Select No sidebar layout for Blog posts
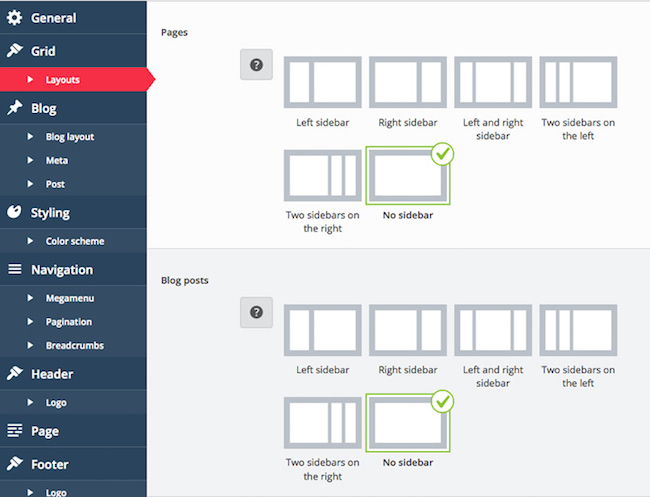 click(x=408, y=423)
